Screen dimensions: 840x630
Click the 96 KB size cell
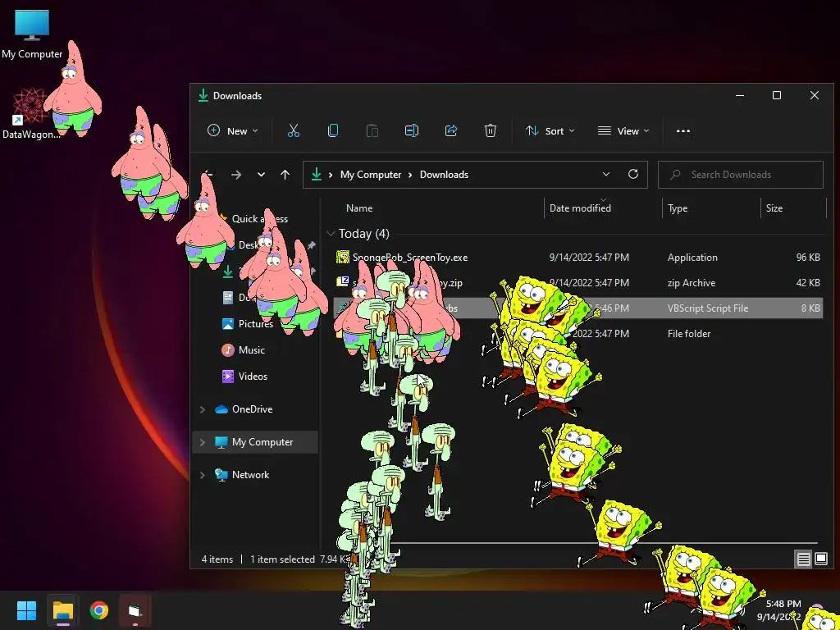[808, 258]
